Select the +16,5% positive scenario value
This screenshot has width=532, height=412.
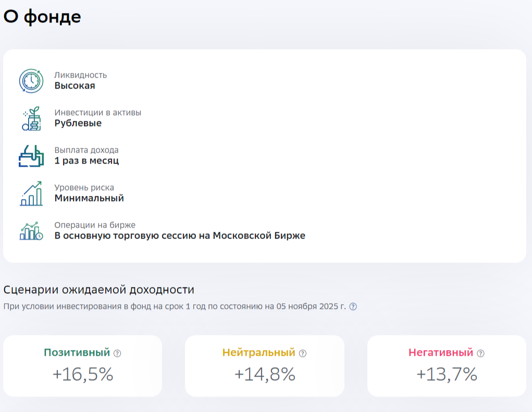82,374
